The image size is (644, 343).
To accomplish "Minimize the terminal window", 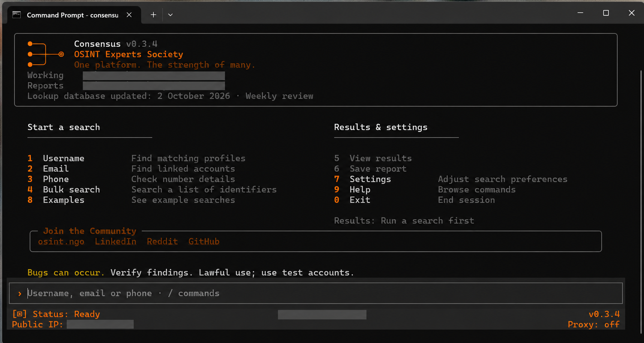I will [x=580, y=13].
